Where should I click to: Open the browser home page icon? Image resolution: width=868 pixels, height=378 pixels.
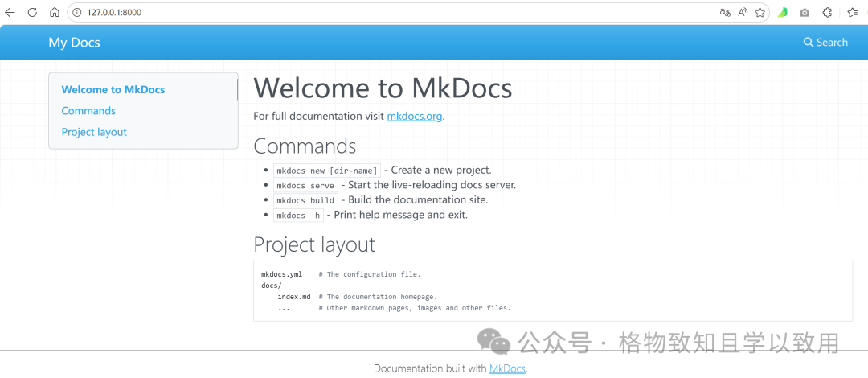(55, 12)
